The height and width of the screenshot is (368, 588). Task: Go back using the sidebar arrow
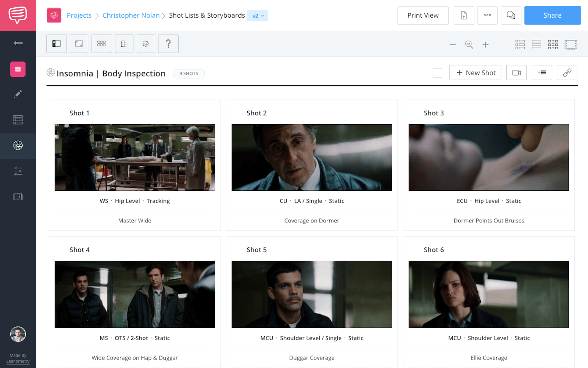tap(18, 43)
